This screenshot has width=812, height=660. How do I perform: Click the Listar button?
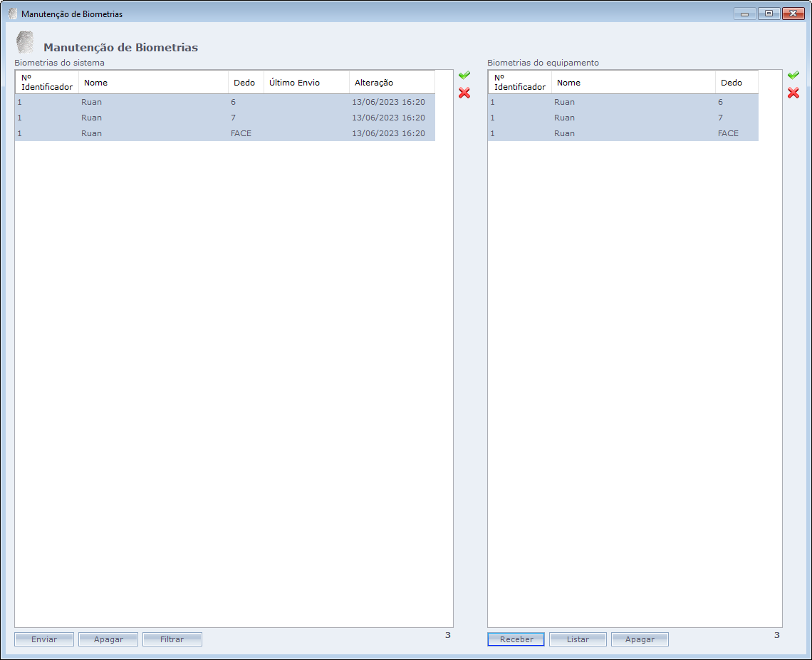(578, 639)
